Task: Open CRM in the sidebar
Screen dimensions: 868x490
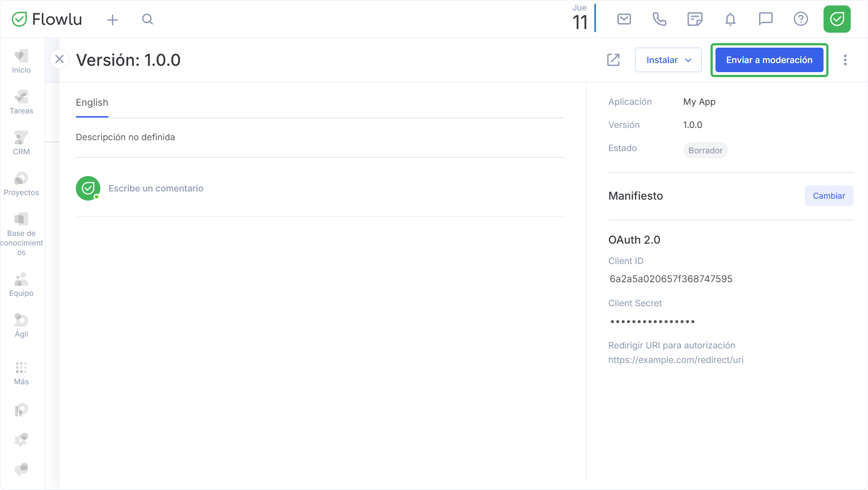Action: point(21,143)
